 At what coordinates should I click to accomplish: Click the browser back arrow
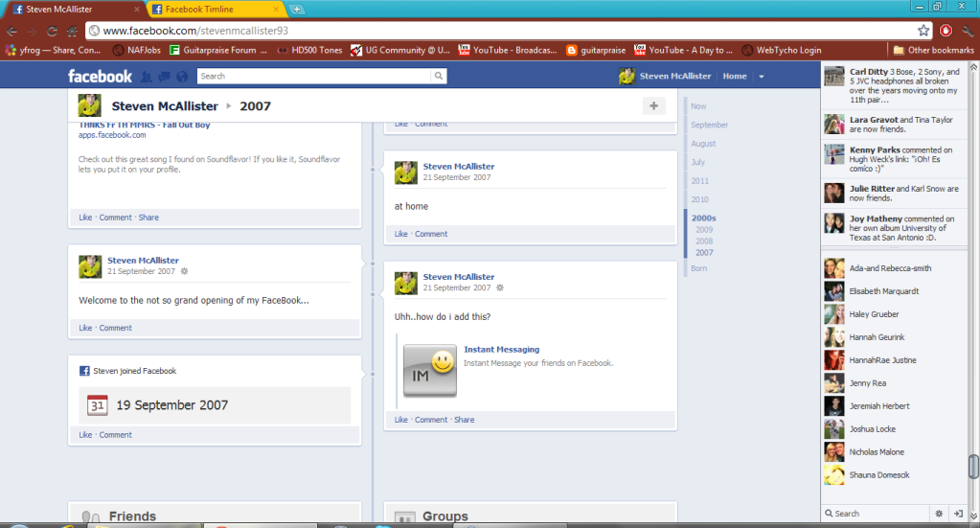[x=11, y=31]
